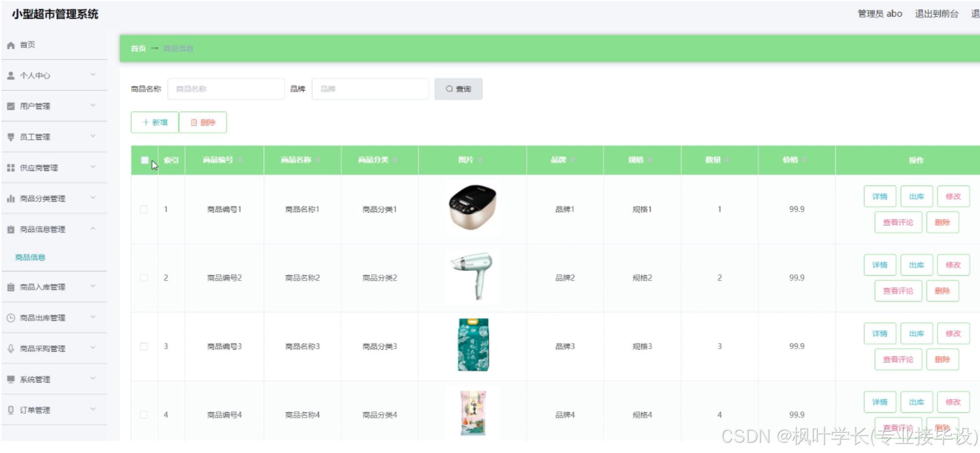This screenshot has width=980, height=453.
Task: Click the icon beside 订单管理
Action: 11,410
